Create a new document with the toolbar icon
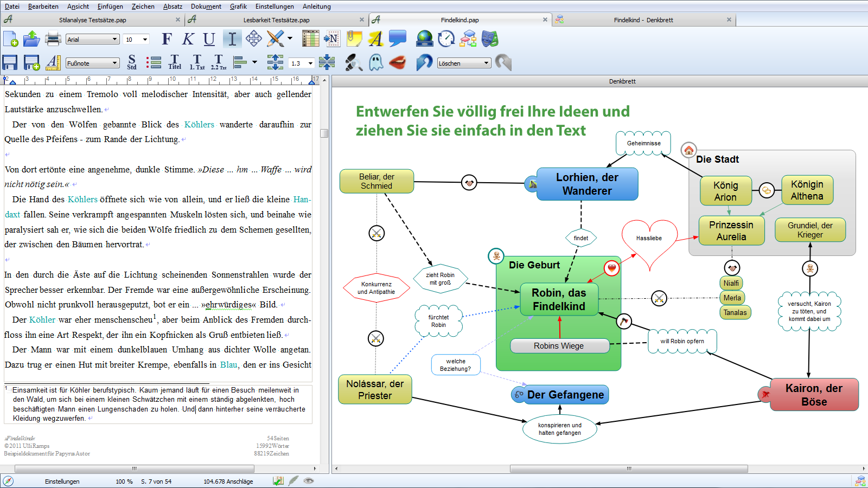 coord(10,39)
